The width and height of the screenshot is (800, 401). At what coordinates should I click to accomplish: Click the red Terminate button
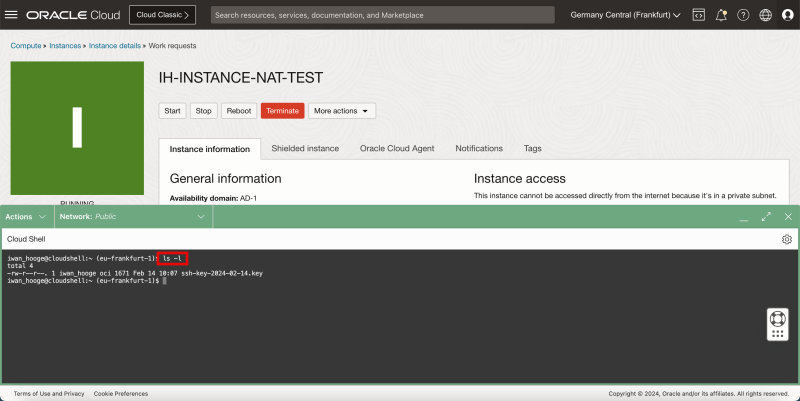point(283,111)
